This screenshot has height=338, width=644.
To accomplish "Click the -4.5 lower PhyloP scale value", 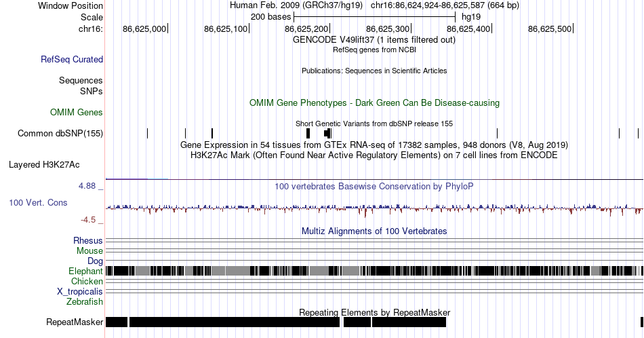I will 88,220.
